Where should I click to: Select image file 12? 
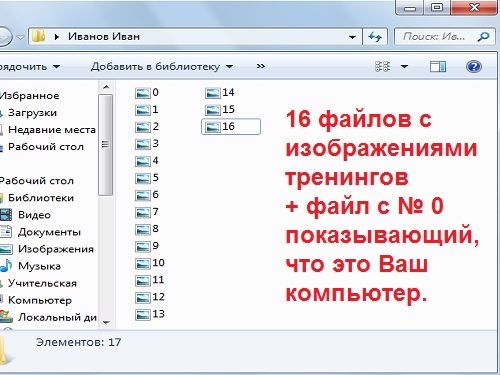click(x=150, y=297)
